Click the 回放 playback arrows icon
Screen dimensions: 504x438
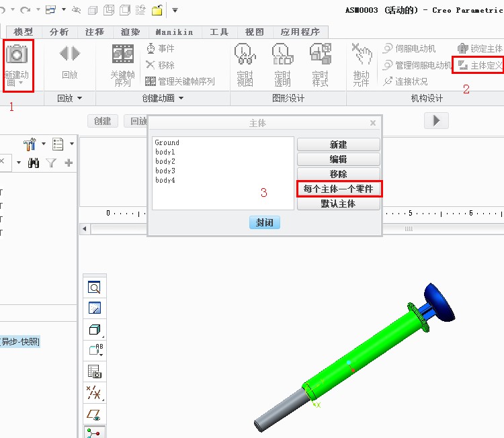coord(70,53)
